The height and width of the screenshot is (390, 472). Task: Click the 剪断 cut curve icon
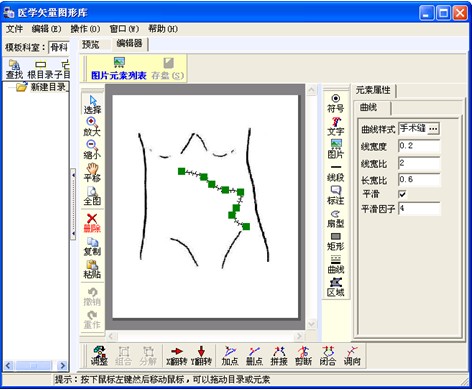point(303,356)
